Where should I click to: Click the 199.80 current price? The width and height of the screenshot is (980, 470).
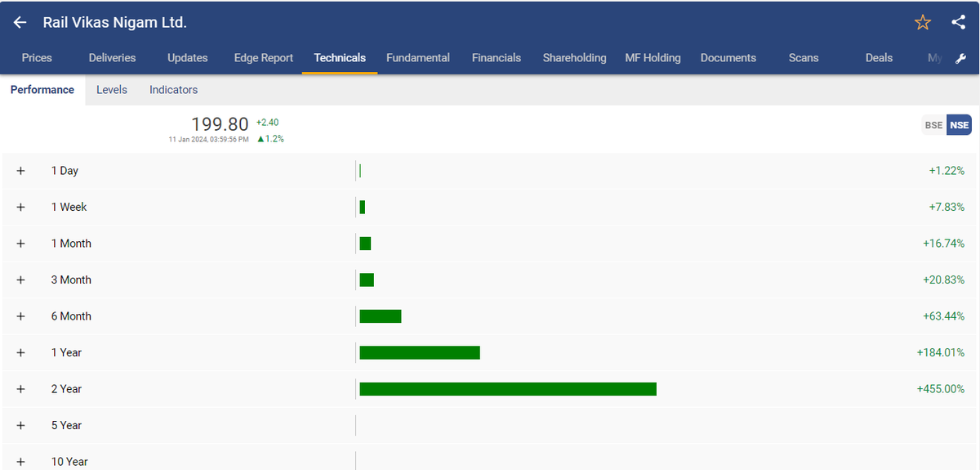tap(220, 124)
